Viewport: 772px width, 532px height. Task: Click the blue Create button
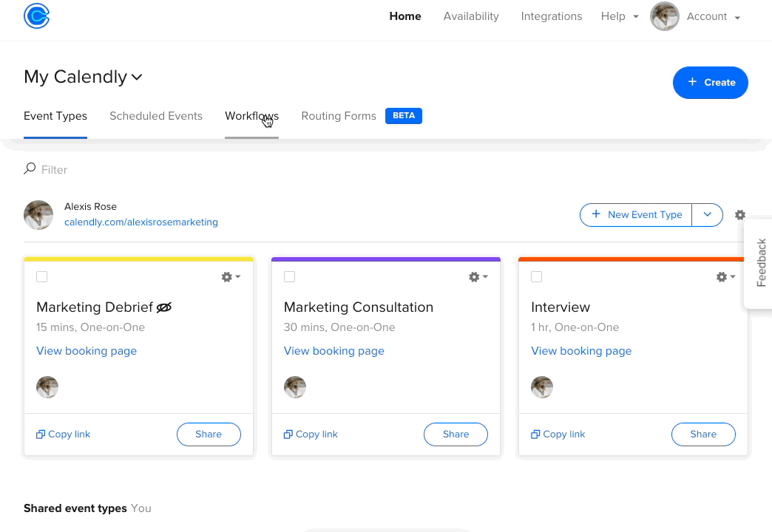(x=710, y=83)
